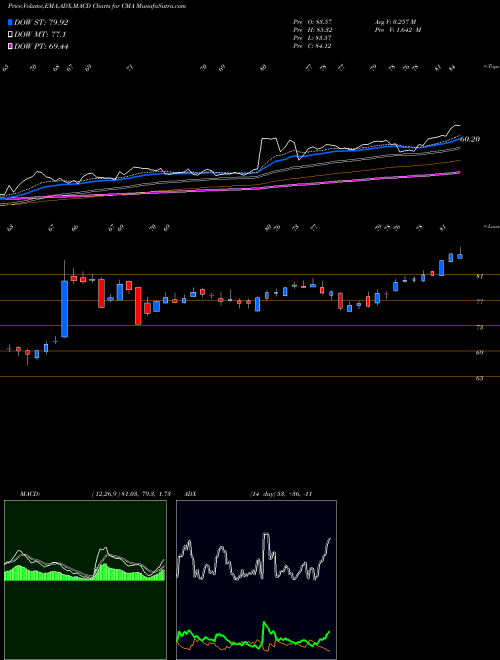Click the green MACD histogram chart panel
Screen dimensions: 500x660
85,580
